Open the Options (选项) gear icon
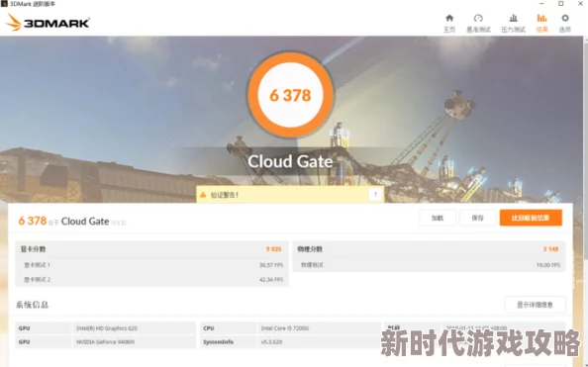 tap(565, 18)
